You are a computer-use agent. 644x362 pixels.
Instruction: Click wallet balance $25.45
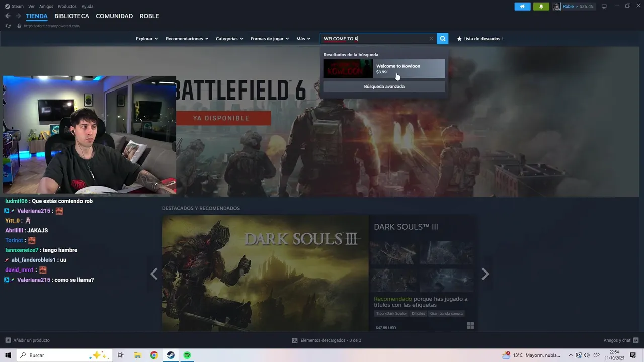[x=586, y=6]
